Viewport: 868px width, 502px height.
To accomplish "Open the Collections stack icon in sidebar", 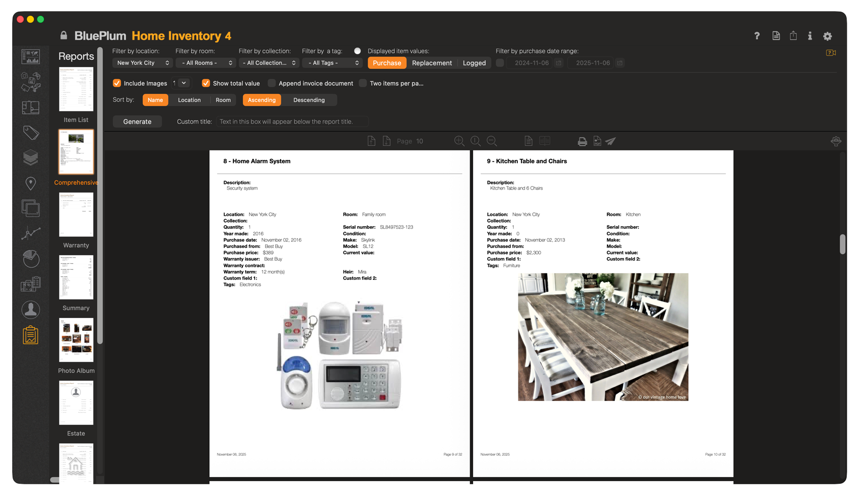I will tap(30, 158).
